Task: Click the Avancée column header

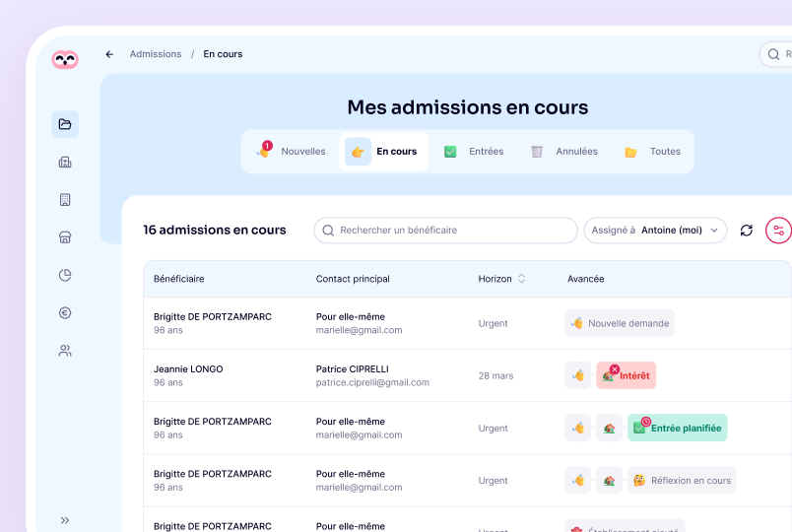Action: tap(585, 279)
